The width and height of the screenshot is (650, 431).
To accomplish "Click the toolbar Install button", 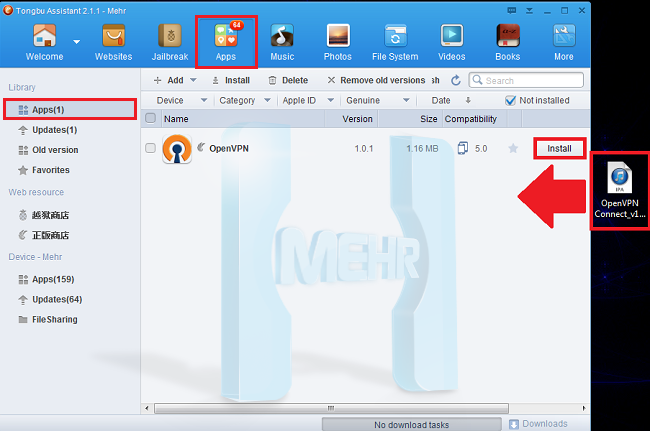I will [231, 80].
